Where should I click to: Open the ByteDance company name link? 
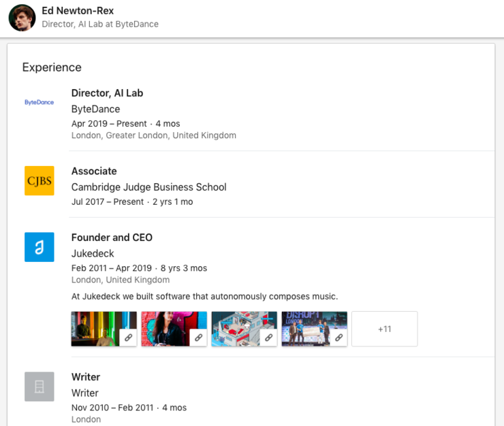pos(96,109)
